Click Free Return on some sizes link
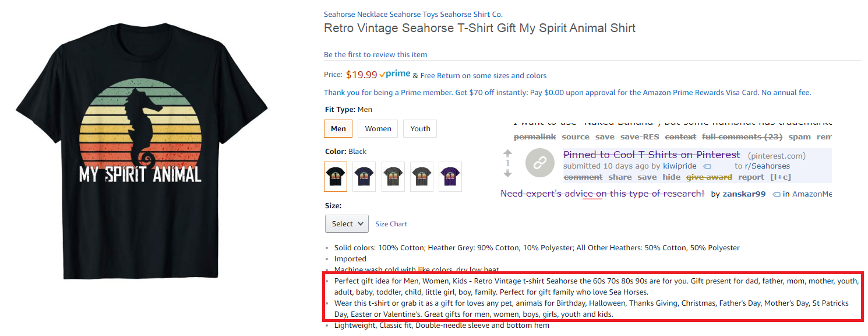Image resolution: width=868 pixels, height=336 pixels. (483, 75)
